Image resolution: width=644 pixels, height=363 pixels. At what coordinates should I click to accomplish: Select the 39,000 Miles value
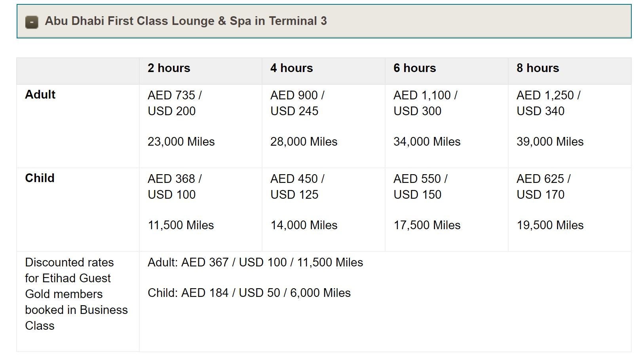(x=550, y=142)
